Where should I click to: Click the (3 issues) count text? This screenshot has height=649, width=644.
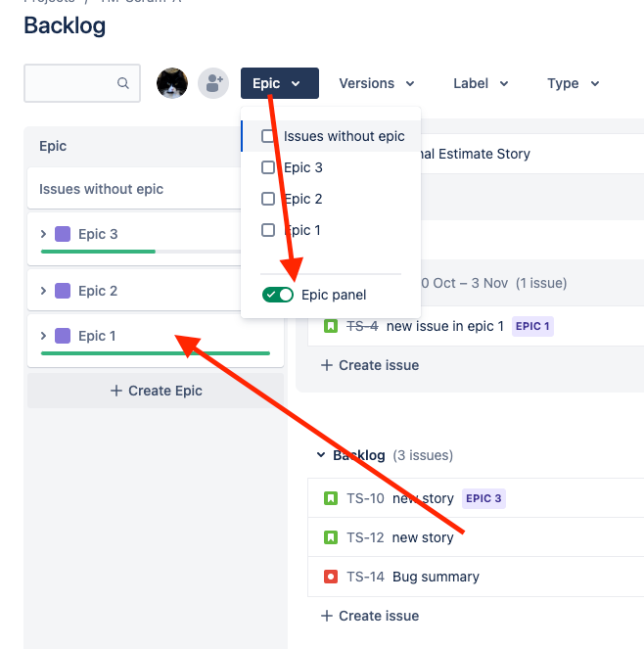423,455
